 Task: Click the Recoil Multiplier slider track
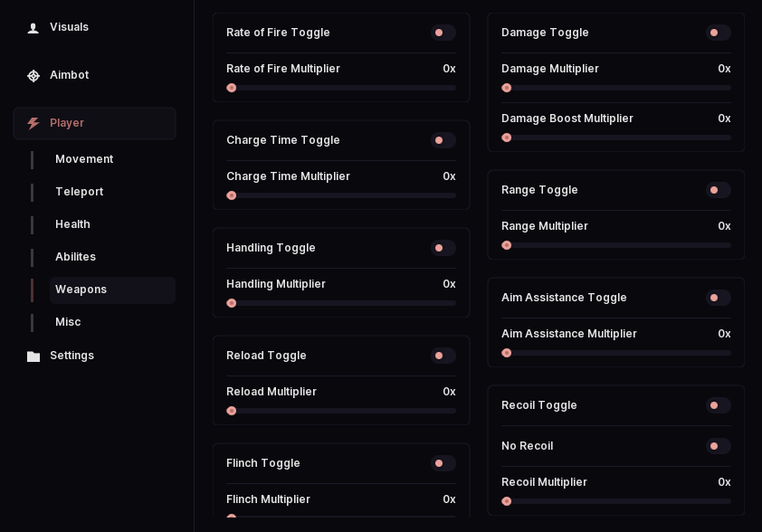(x=616, y=501)
